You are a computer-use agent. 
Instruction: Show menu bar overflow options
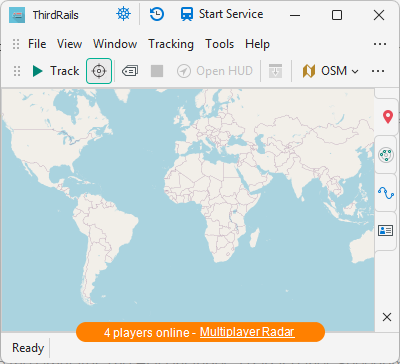click(x=380, y=44)
